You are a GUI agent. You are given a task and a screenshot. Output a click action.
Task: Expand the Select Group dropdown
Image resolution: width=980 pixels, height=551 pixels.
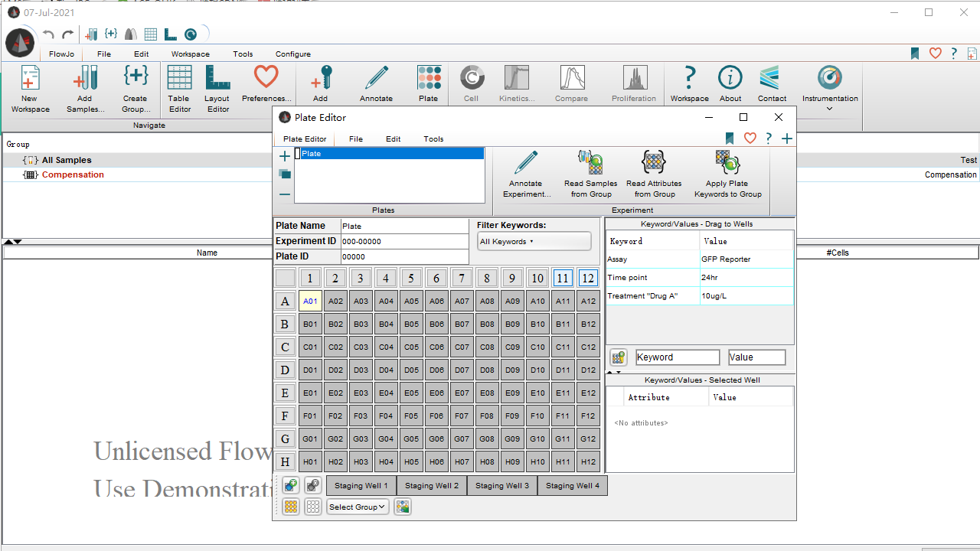click(x=358, y=507)
